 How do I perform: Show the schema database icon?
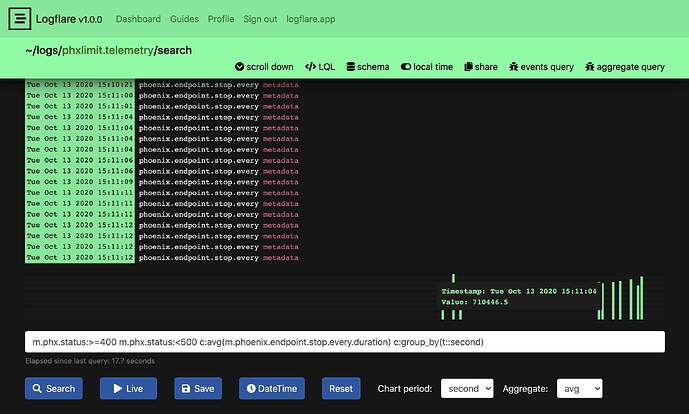pos(351,67)
